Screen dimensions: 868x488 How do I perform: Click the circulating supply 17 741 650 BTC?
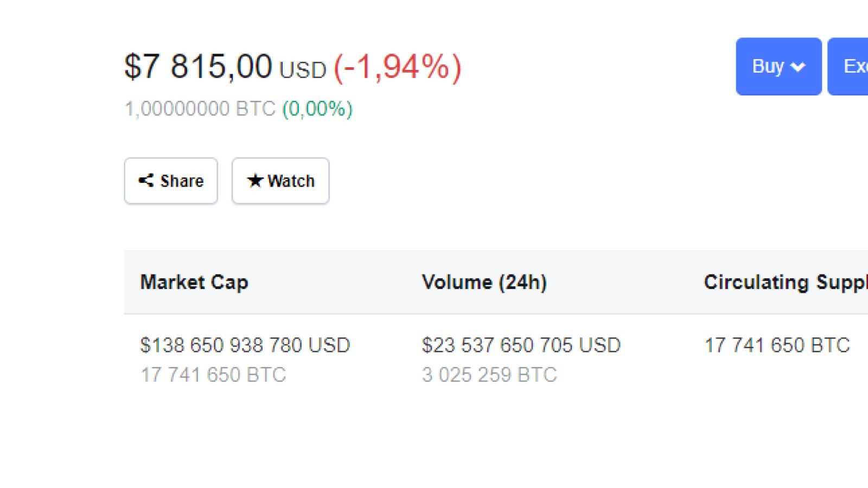(777, 345)
